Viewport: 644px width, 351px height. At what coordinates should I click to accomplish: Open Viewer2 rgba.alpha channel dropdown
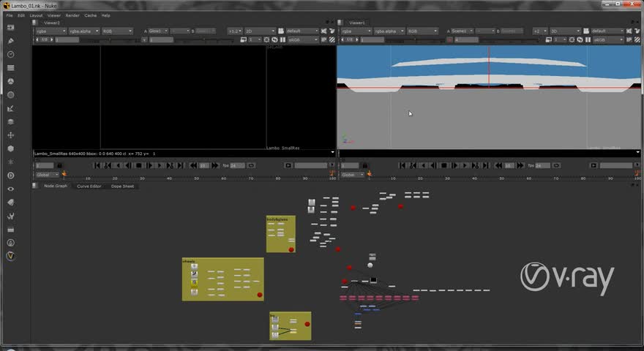pos(83,31)
